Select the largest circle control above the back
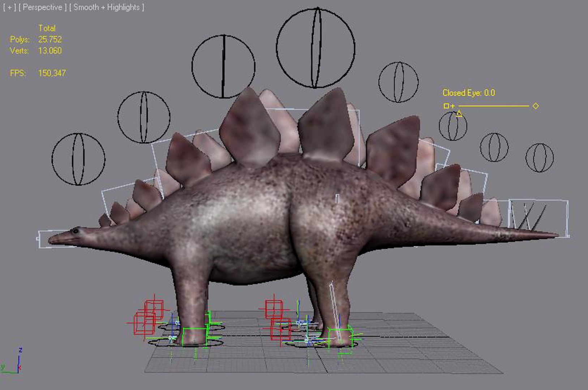588x390 pixels. [316, 48]
